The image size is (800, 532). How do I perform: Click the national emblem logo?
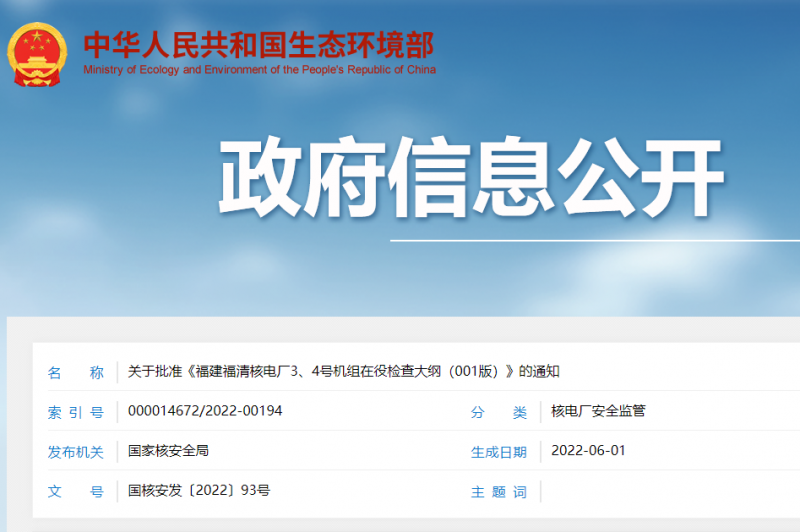(x=38, y=54)
